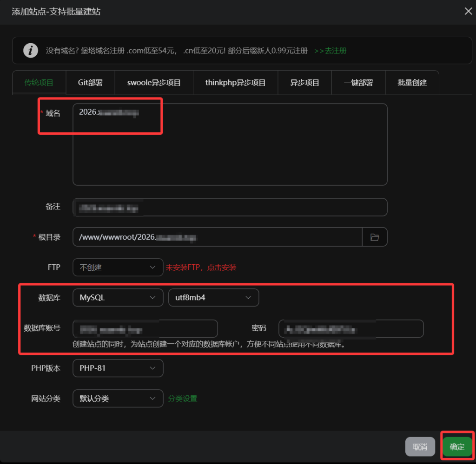
Task: Click the folder browse icon for root directory
Action: click(x=375, y=237)
